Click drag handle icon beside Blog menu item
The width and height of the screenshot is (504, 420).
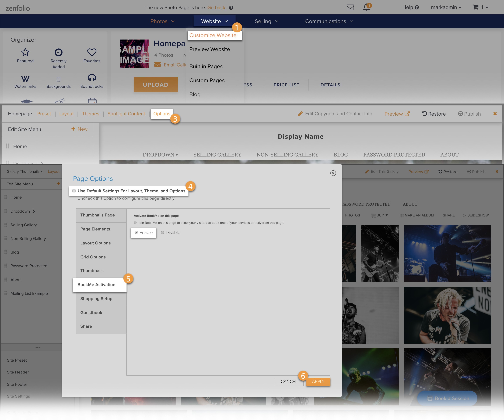click(6, 252)
